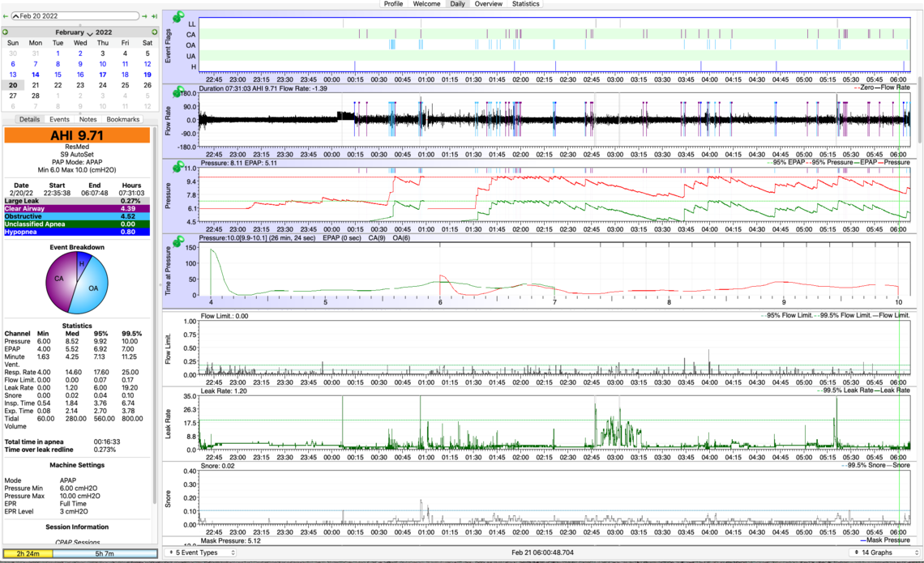
Task: Select February 17 in the calendar
Action: click(103, 75)
